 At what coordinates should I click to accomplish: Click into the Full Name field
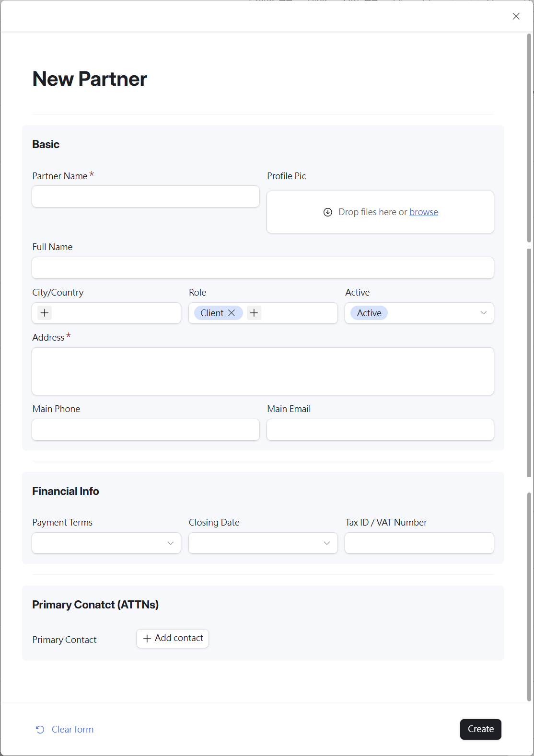263,268
